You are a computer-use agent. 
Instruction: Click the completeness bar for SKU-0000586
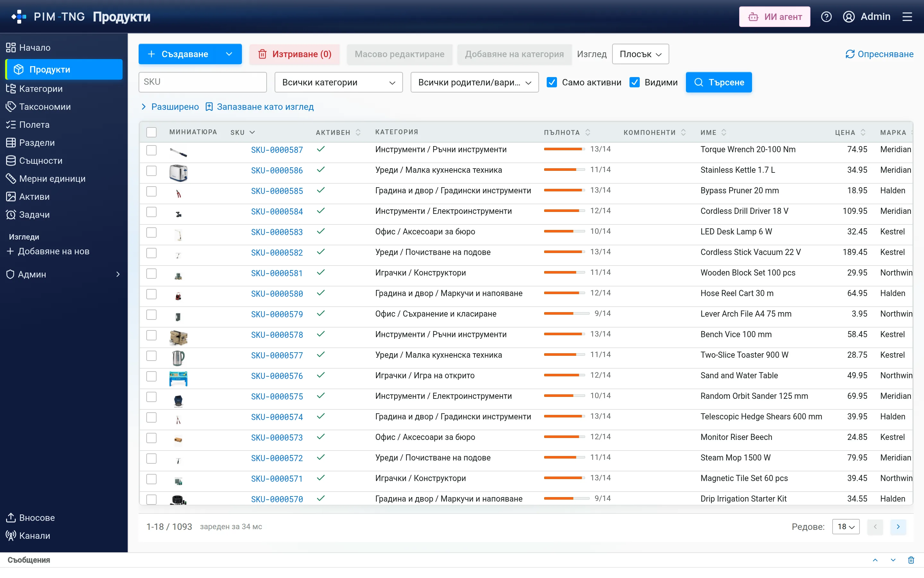(564, 169)
